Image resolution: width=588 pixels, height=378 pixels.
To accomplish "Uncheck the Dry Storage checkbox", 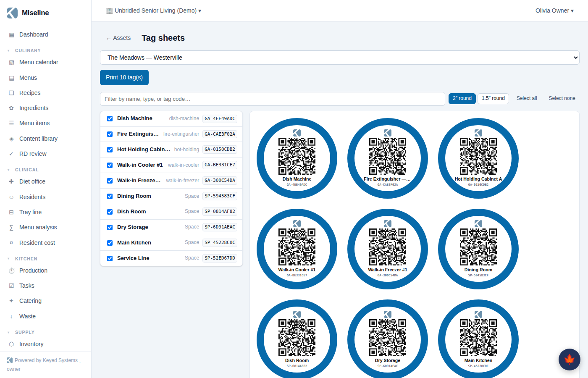I will tap(110, 228).
